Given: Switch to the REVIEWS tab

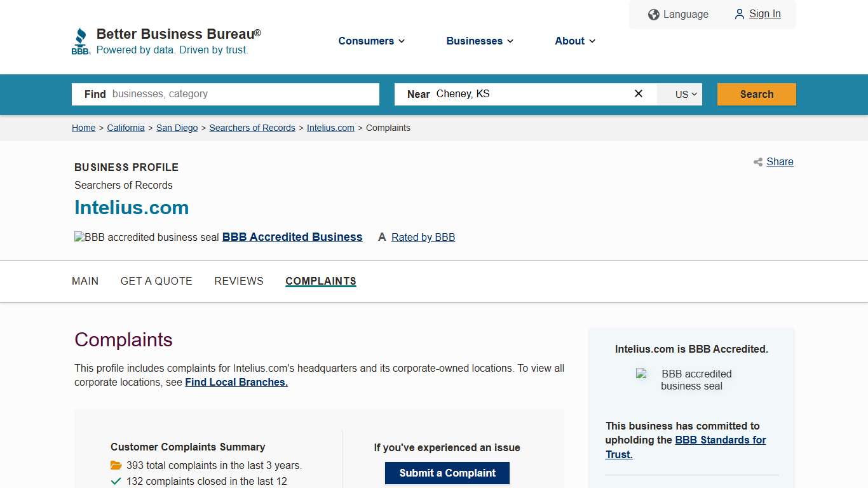Looking at the screenshot, I should (x=239, y=281).
